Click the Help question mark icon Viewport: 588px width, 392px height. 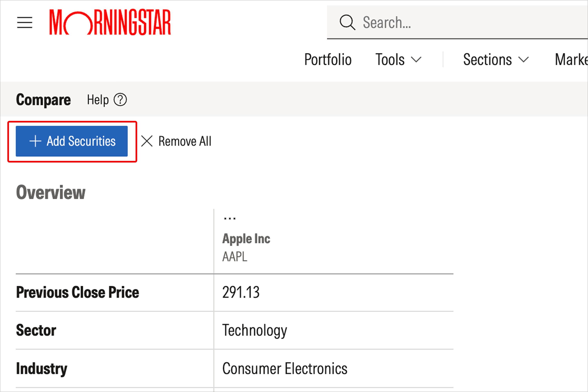[x=120, y=100]
